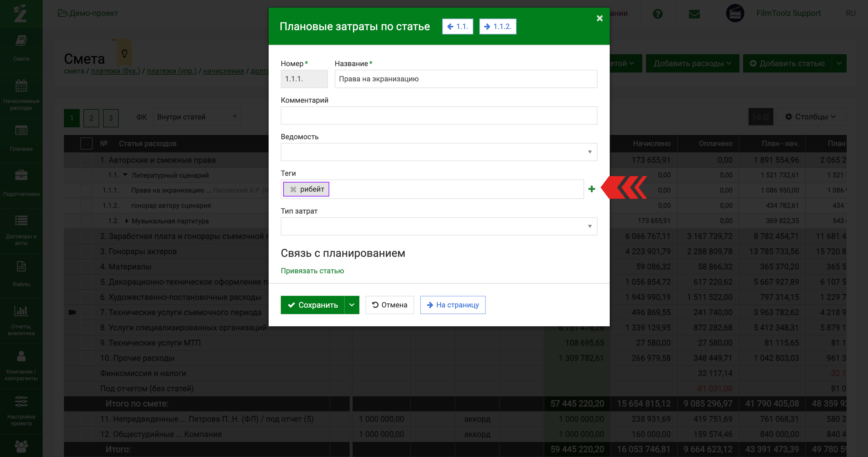Open the Смета sidebar section

21,48
